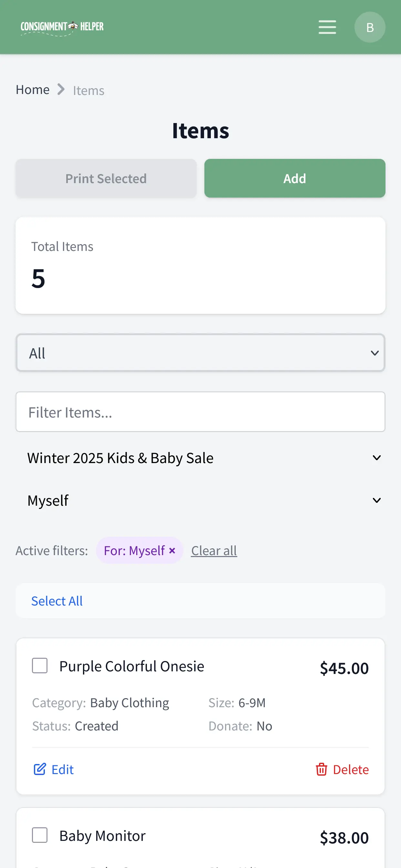
Task: Click the edit pencil icon for Purple Colorful Onesie
Action: point(40,769)
